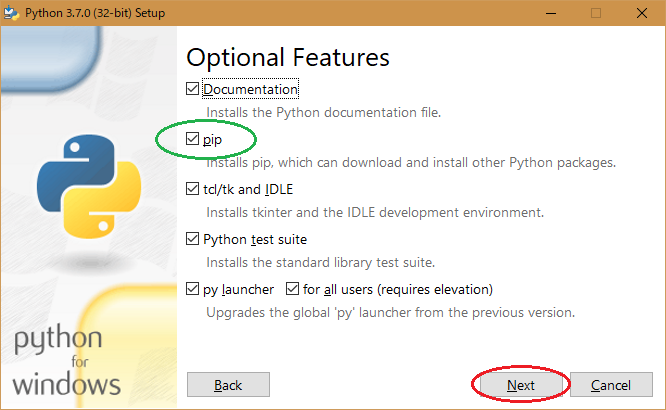Click the 'Upgrades the global py launcher' description
Screen dimensions: 666x410
click(390, 312)
